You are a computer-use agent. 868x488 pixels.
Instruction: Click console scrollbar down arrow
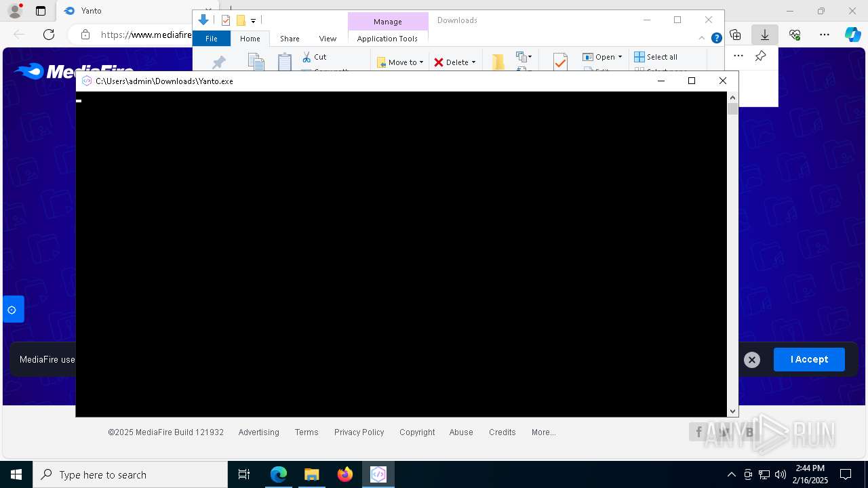pyautogui.click(x=732, y=411)
